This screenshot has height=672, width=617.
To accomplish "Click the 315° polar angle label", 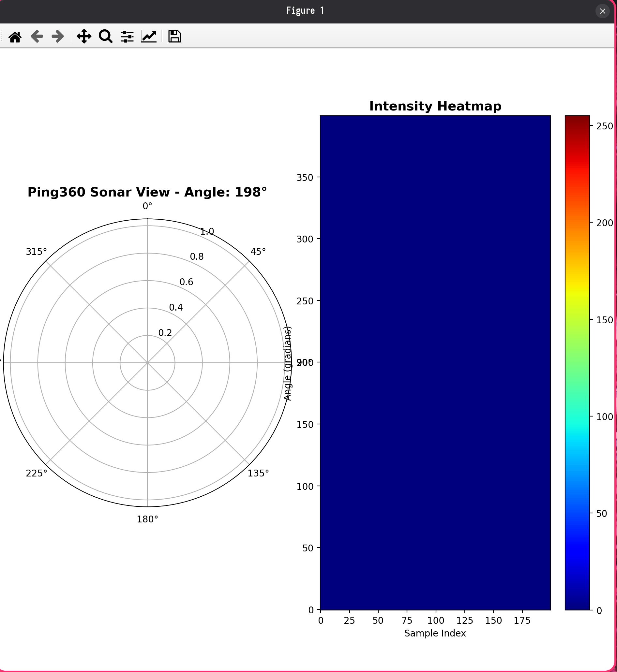I will click(37, 252).
